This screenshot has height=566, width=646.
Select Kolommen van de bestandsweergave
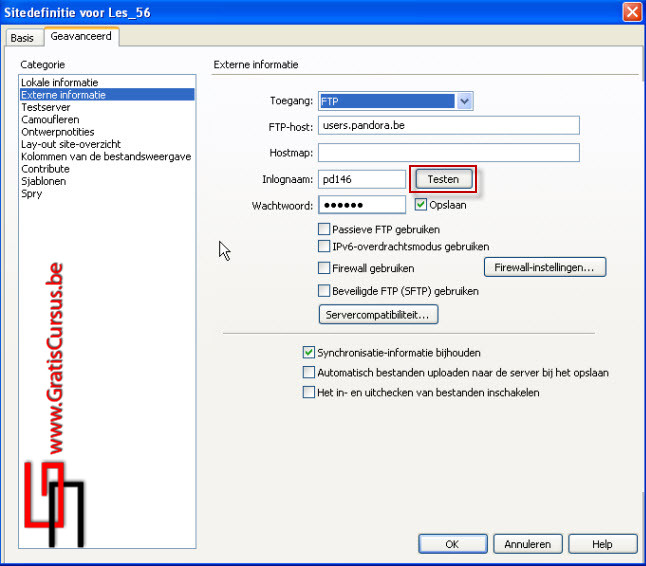pos(106,157)
